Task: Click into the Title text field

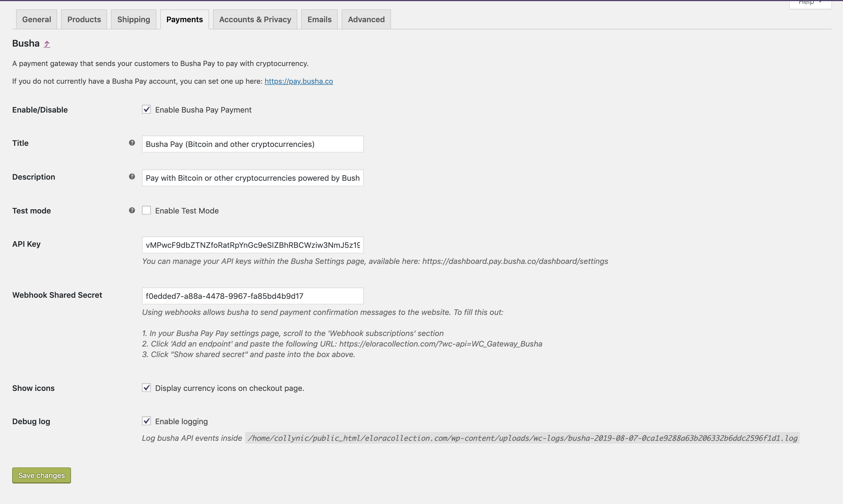Action: (253, 144)
